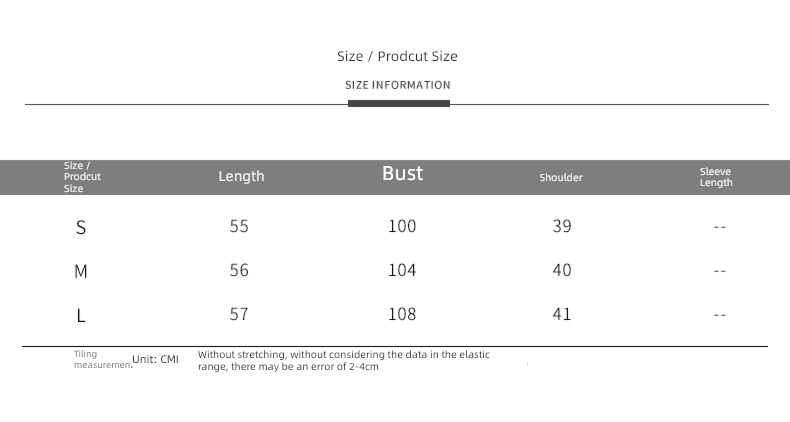The height and width of the screenshot is (422, 790).
Task: Click the 'Size / Prodcut Size' title text
Action: tap(397, 56)
